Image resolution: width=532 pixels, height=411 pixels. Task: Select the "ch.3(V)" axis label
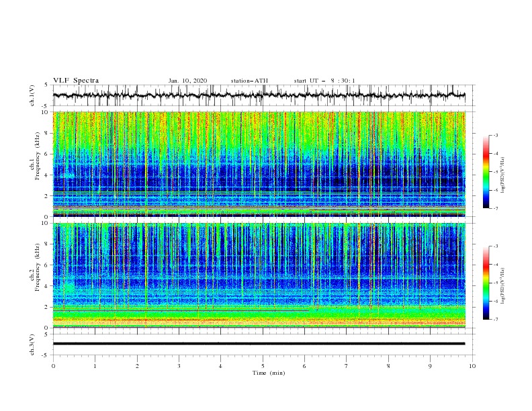(x=32, y=345)
